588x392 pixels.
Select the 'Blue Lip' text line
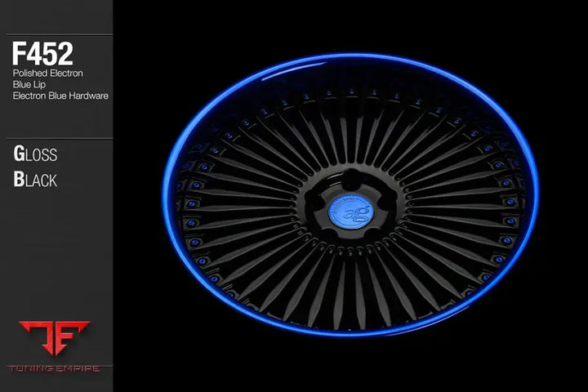pyautogui.click(x=29, y=84)
